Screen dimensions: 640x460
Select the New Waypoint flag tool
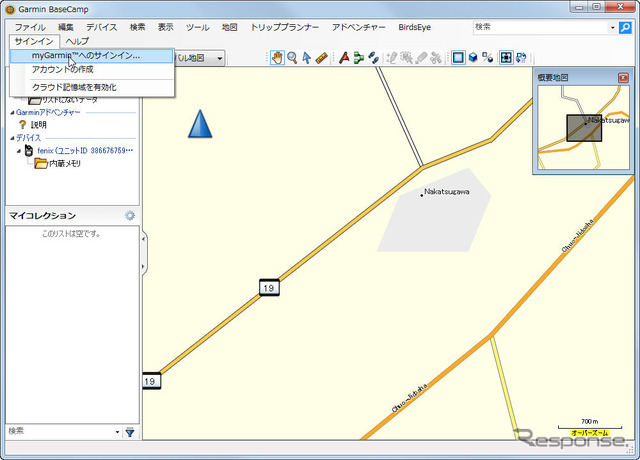[344, 58]
